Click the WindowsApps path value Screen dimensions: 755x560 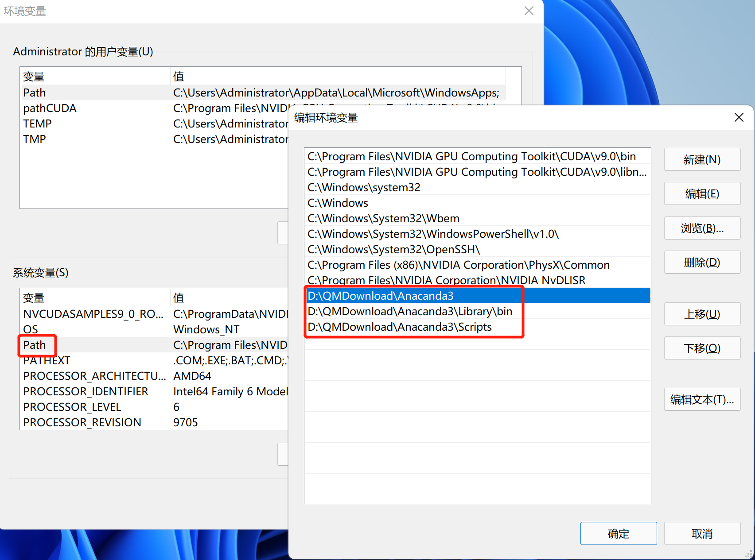(x=336, y=93)
